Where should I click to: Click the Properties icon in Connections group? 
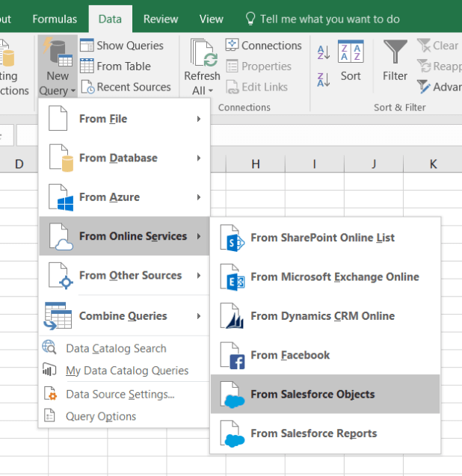232,66
